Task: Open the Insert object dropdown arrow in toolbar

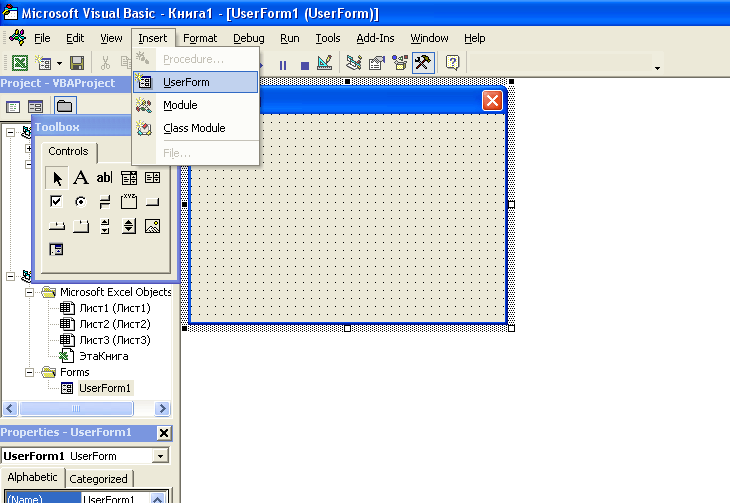Action: click(x=59, y=63)
